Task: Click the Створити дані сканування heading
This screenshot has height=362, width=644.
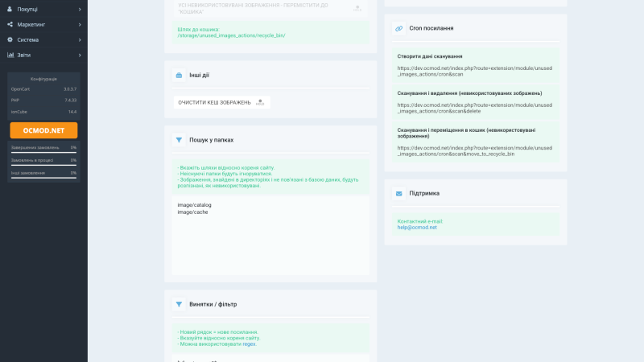Action: (430, 56)
